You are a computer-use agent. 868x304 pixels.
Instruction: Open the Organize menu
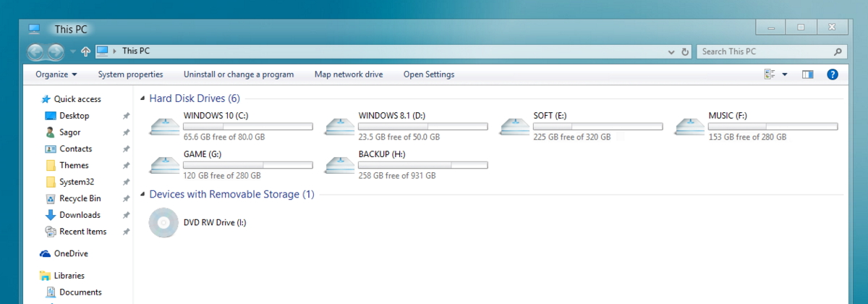(56, 75)
